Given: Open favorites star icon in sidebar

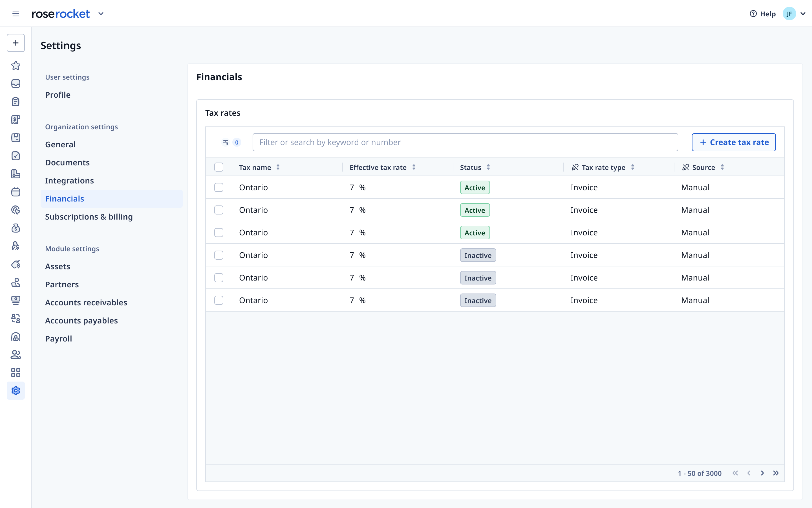Looking at the screenshot, I should 16,65.
